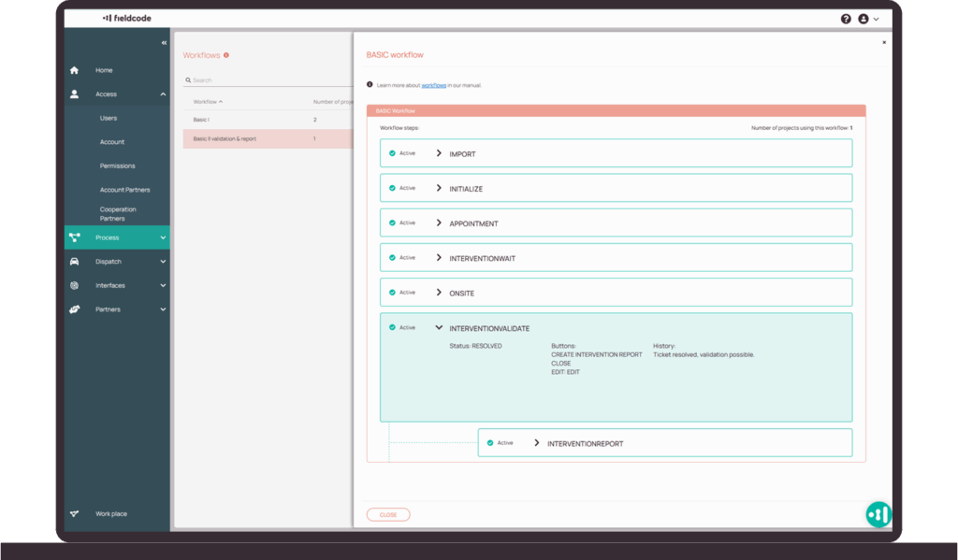Screen dimensions: 958x560
Task: Click the Home house icon
Action: [75, 70]
